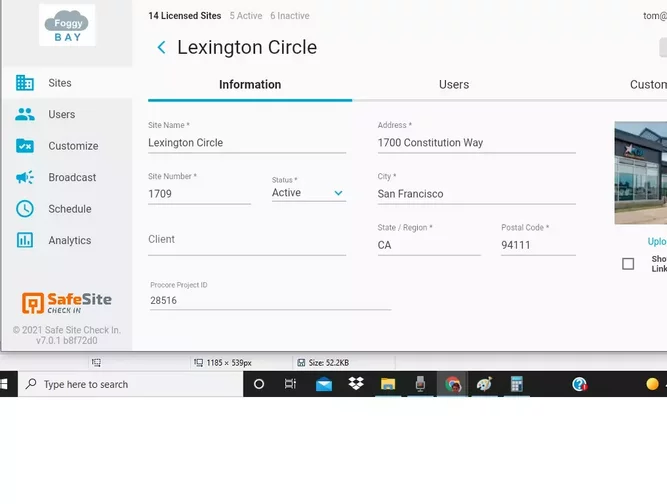Click the Procore Project ID field
Screen dimensions: 667x504
[270, 300]
